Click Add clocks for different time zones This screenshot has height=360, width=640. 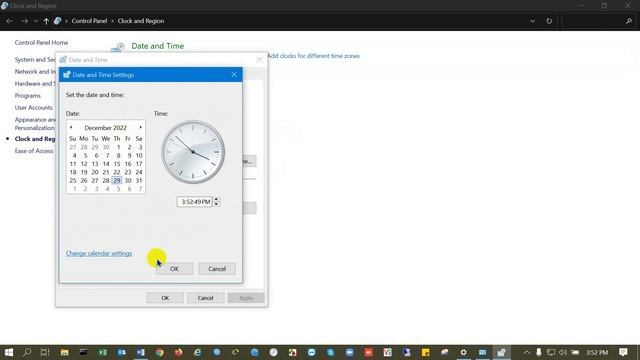click(313, 56)
